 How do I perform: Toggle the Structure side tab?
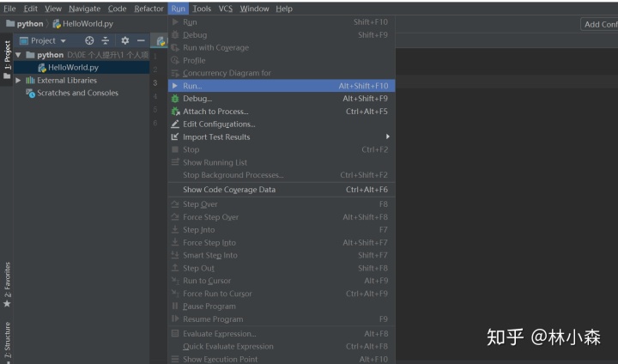[7, 343]
